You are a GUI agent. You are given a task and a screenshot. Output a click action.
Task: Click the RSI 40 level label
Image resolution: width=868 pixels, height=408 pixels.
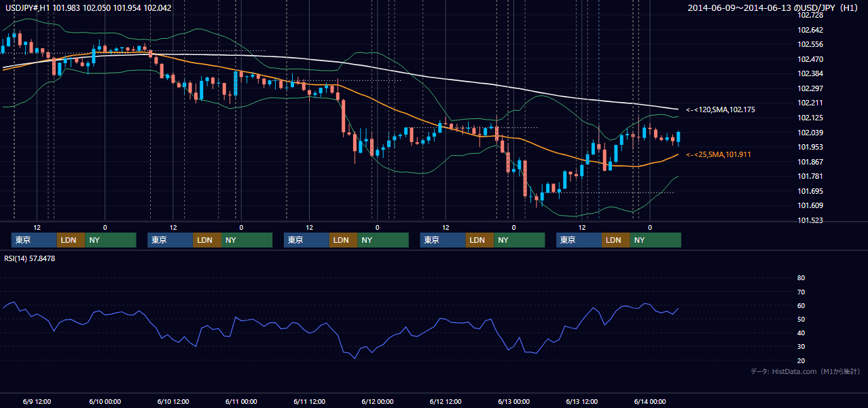[x=801, y=333]
